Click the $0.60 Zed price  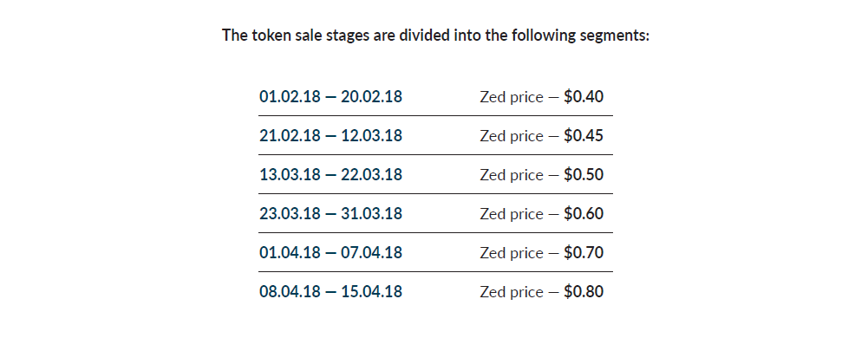[x=584, y=213]
